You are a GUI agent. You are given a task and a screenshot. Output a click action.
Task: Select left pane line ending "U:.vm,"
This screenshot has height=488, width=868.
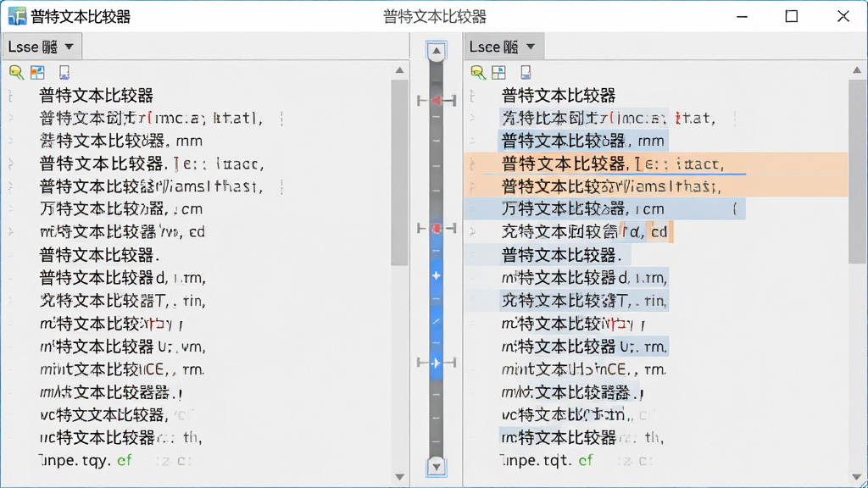click(123, 347)
